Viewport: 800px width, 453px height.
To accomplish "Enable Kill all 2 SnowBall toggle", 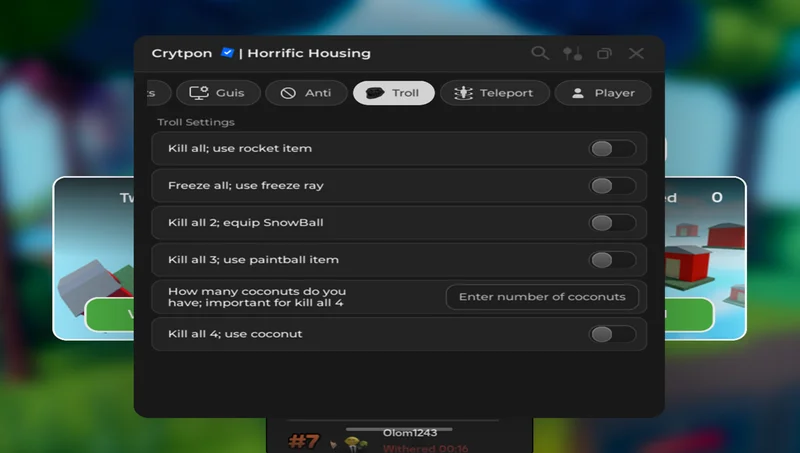I will tap(612, 222).
